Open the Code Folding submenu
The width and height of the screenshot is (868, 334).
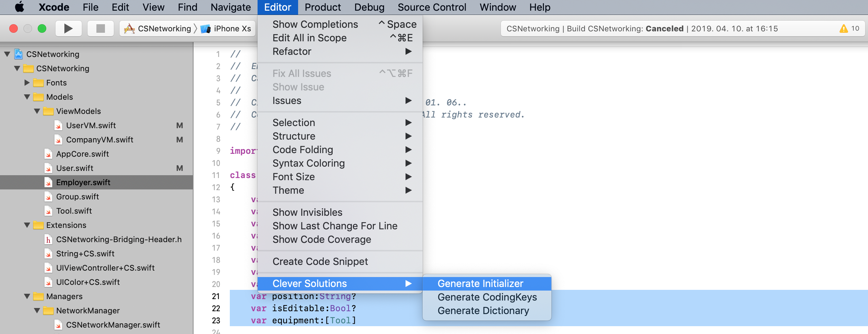tap(340, 150)
